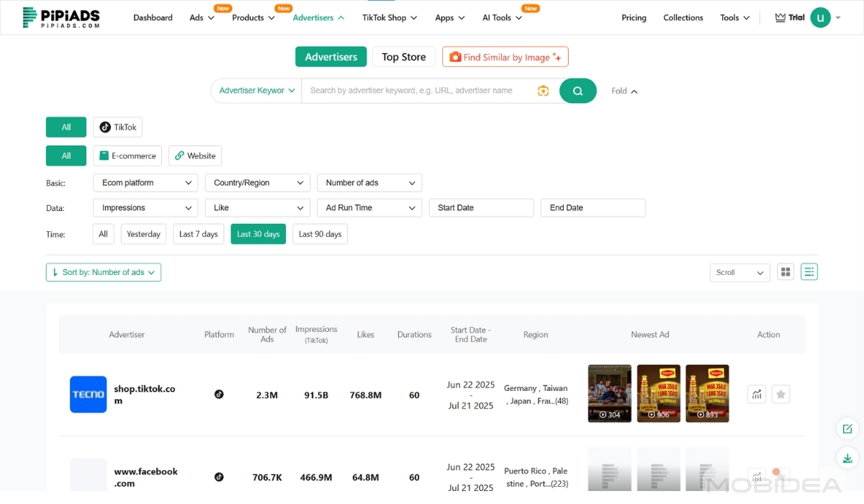Open the Impressions dropdown
Image resolution: width=864 pixels, height=504 pixels.
(x=145, y=208)
